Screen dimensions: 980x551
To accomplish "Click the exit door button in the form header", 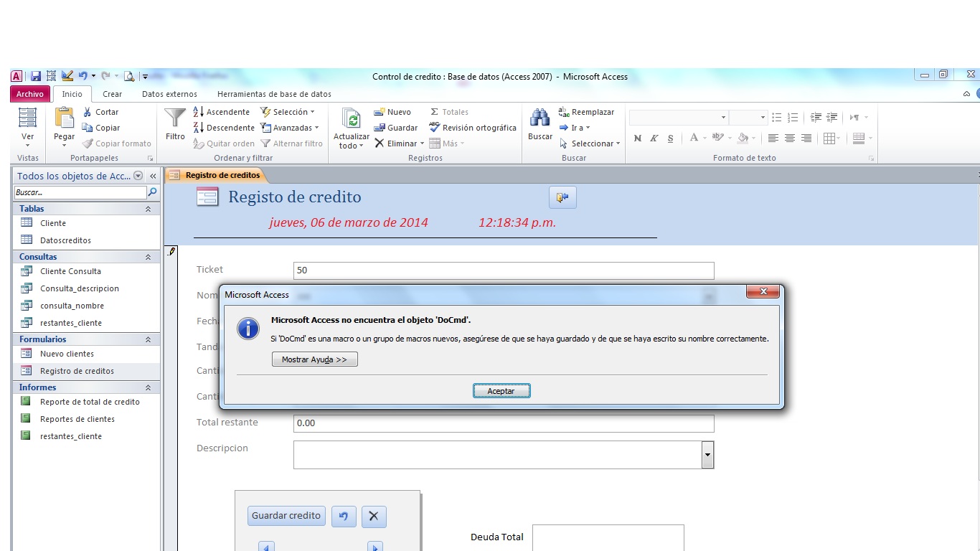I will coord(562,197).
